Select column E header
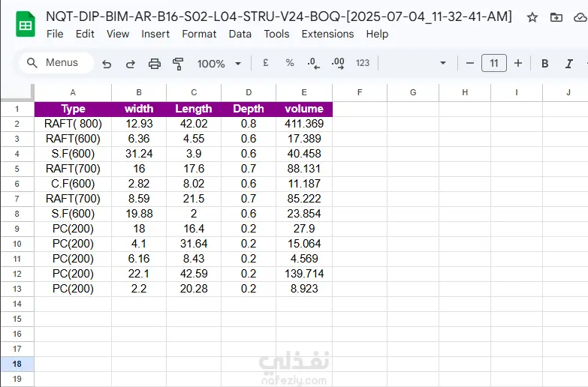Image resolution: width=588 pixels, height=387 pixels. [304, 92]
